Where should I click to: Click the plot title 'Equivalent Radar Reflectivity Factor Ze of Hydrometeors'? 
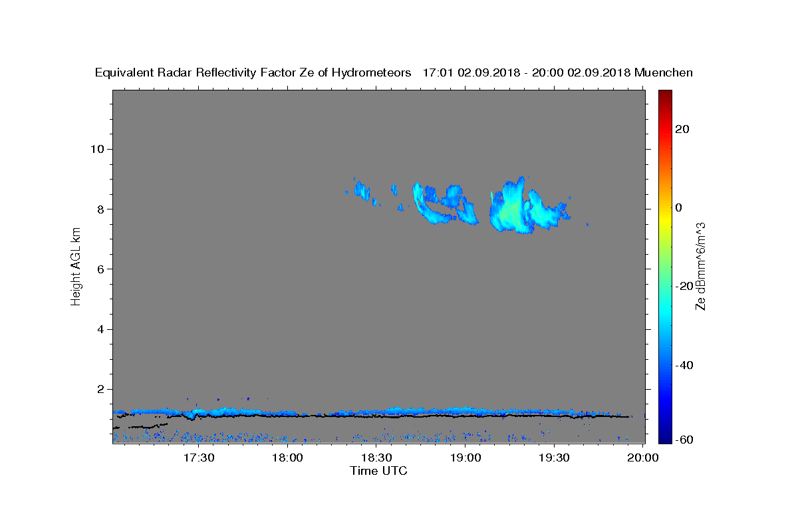coord(253,73)
